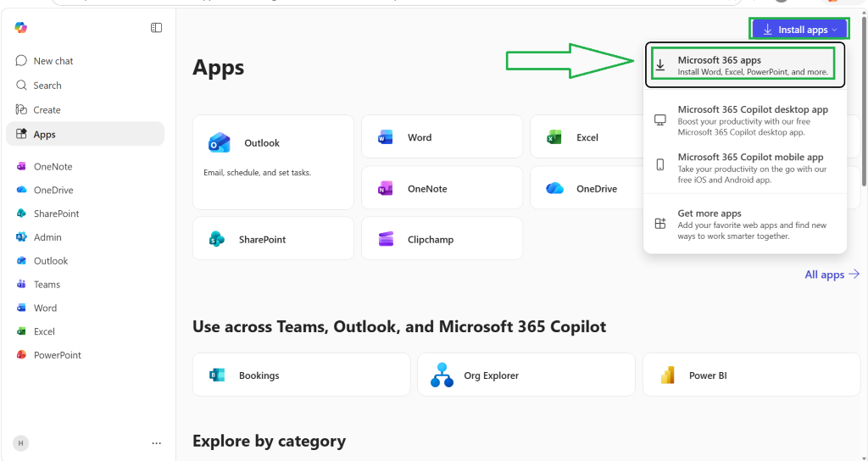Choose Microsoft 365 apps install option

(x=745, y=64)
